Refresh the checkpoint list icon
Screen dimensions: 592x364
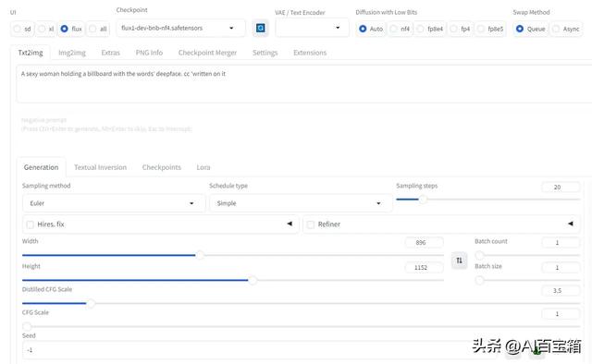pyautogui.click(x=261, y=28)
